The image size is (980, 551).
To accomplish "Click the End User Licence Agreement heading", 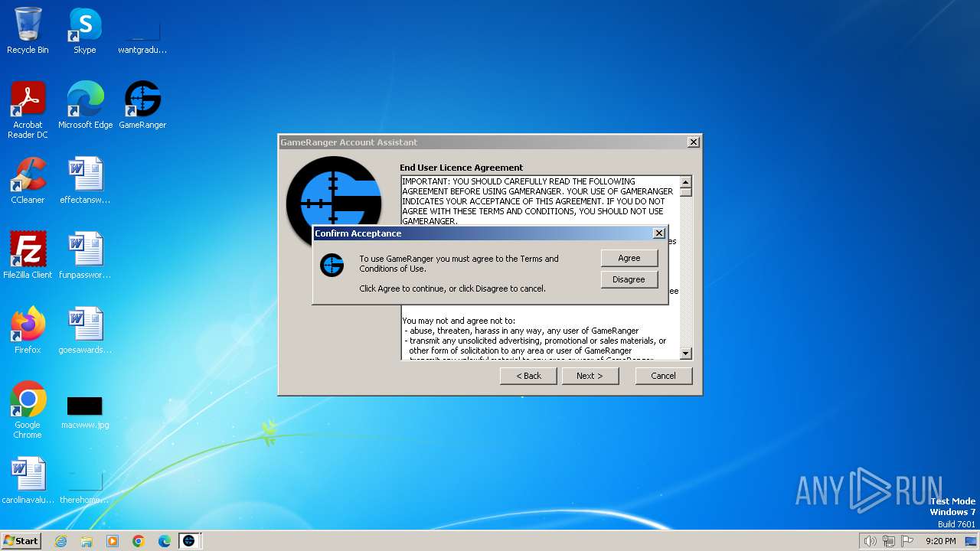I will click(461, 168).
